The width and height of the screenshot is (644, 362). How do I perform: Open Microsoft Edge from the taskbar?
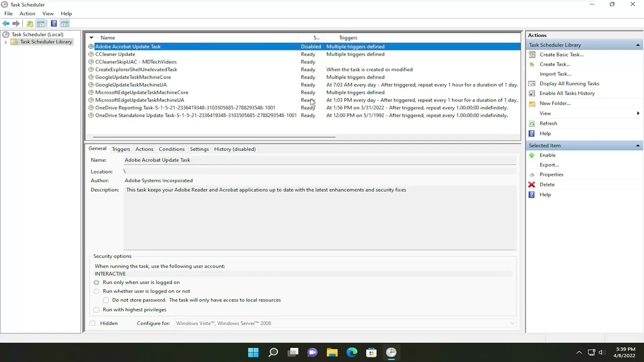[352, 352]
